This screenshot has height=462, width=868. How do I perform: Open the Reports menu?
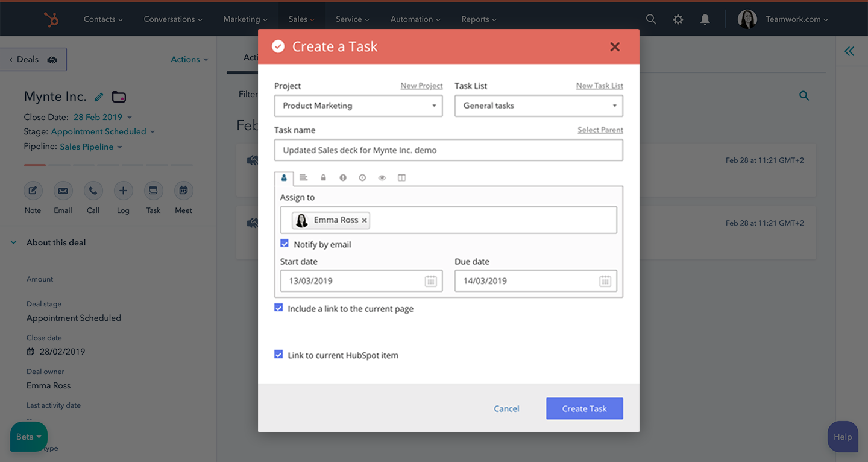(x=479, y=19)
